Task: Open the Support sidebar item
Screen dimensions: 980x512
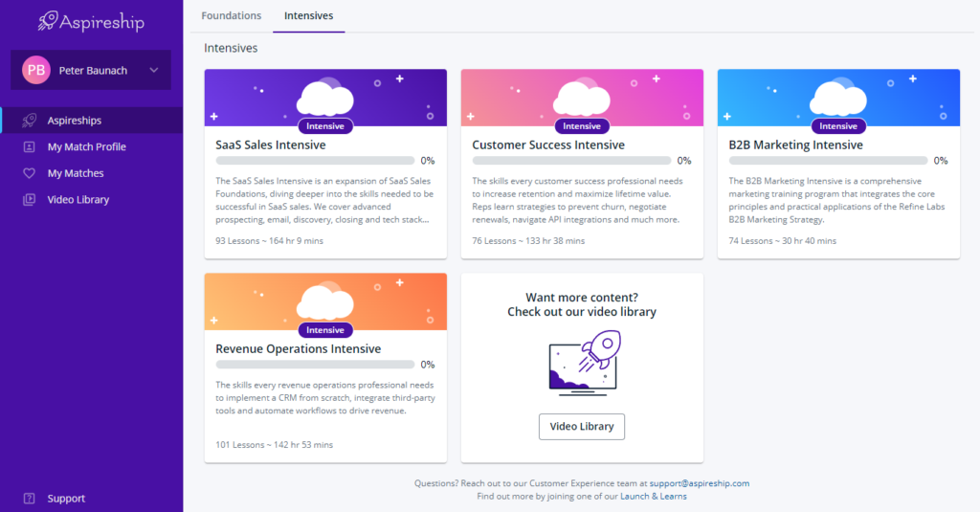Action: [x=91, y=499]
